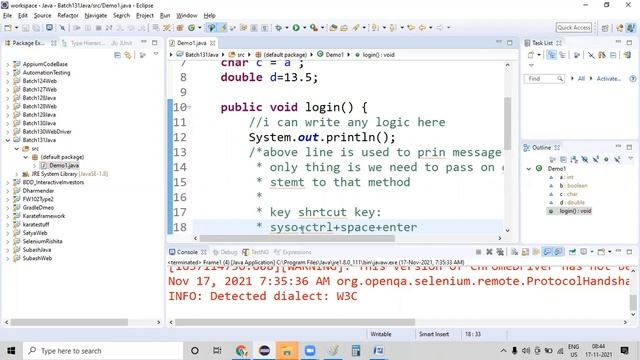This screenshot has height=360, width=640.
Task: Open the Refactor menu
Action: click(x=68, y=16)
